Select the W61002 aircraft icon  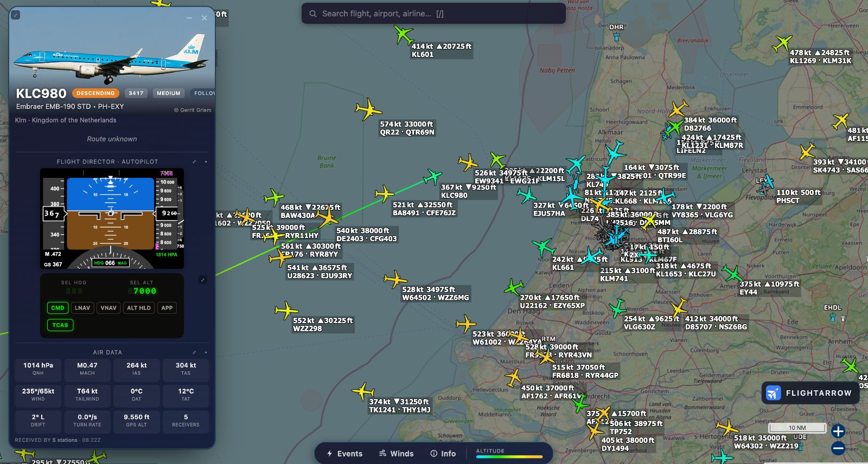465,324
